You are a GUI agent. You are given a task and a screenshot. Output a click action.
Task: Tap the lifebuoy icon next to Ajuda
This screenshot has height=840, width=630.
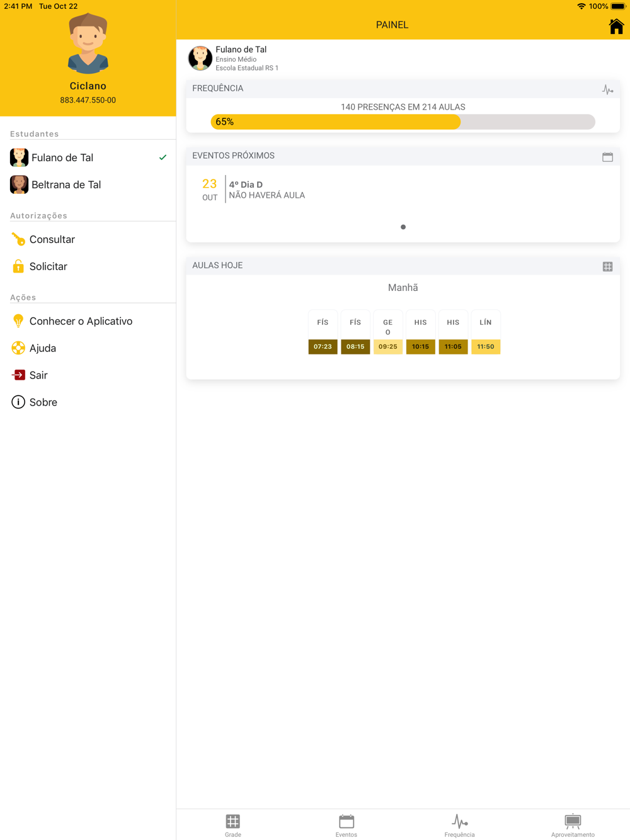(x=18, y=348)
